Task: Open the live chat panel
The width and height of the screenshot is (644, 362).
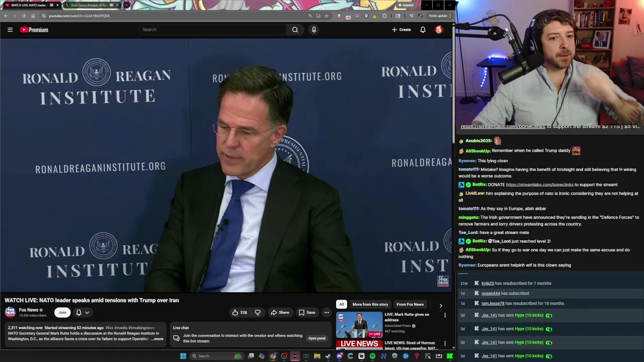Action: [x=316, y=338]
